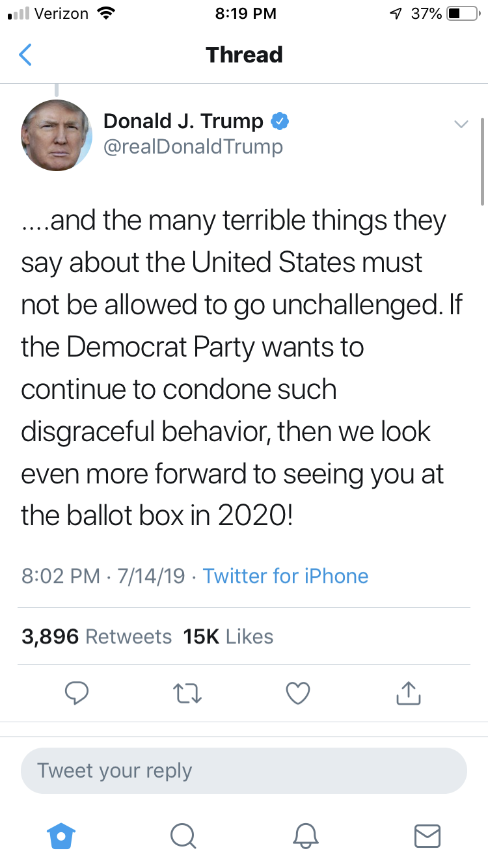Tap the Tweet your reply field
The height and width of the screenshot is (868, 488).
(x=244, y=771)
